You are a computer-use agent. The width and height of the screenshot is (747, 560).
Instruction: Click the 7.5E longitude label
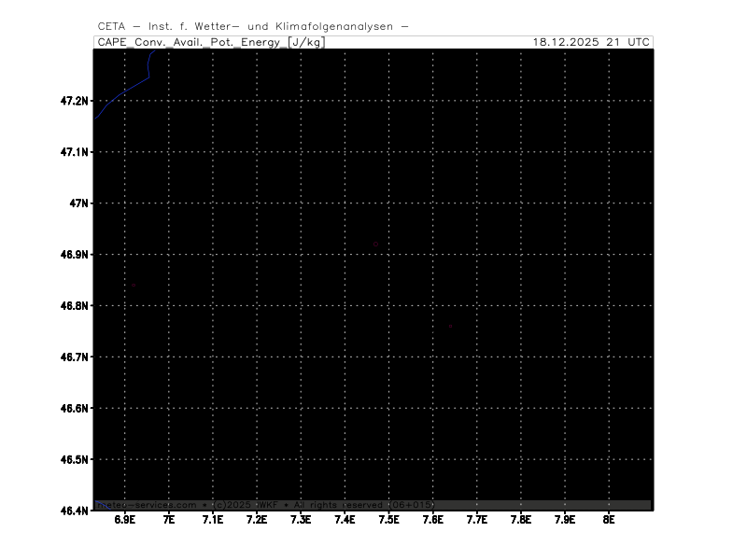(388, 519)
